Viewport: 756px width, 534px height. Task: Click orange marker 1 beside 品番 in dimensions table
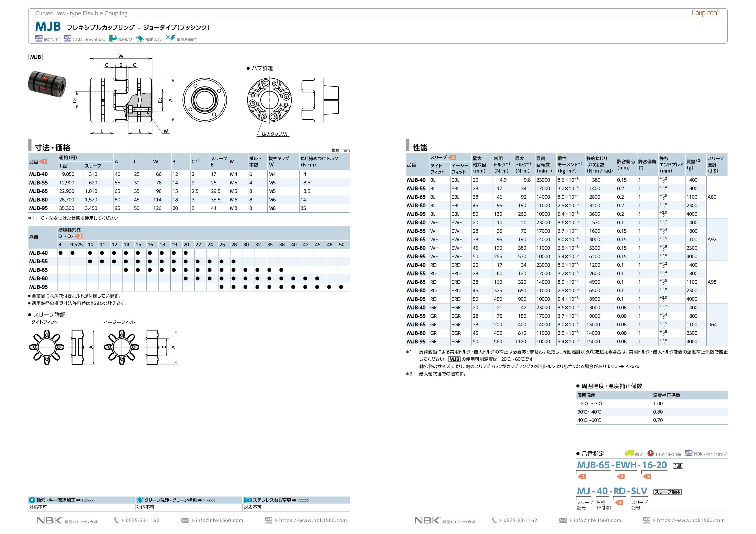[x=44, y=162]
